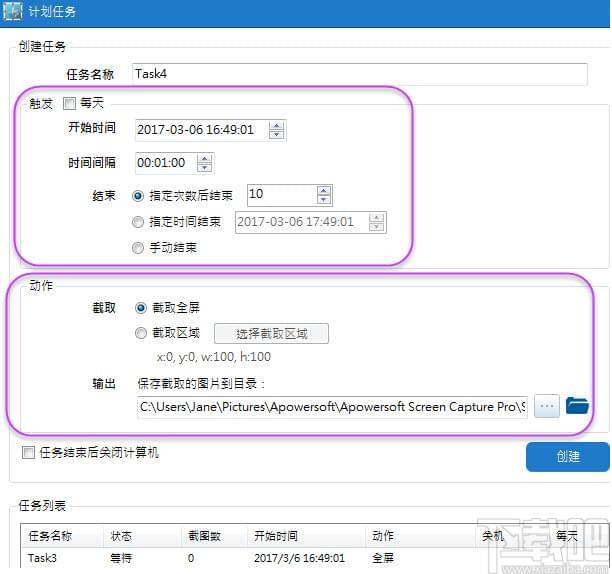Viewport: 612px width, 574px height.
Task: Click the output path text field
Action: coord(332,407)
